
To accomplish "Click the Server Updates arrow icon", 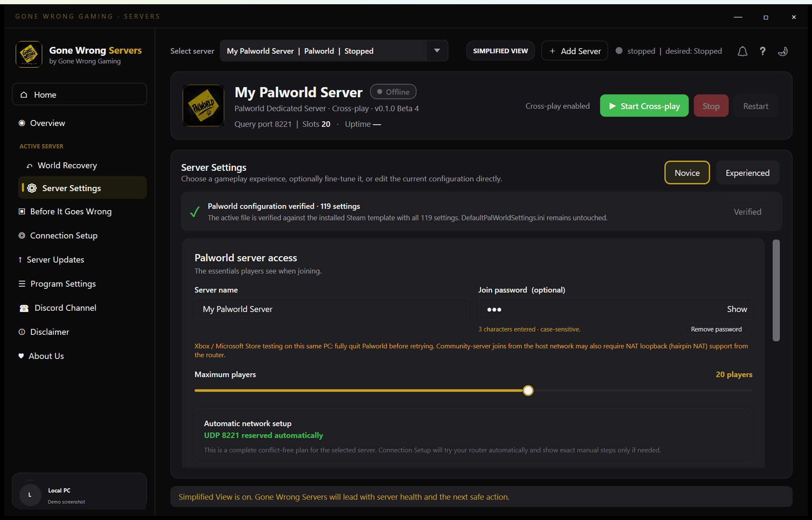I will [x=20, y=260].
